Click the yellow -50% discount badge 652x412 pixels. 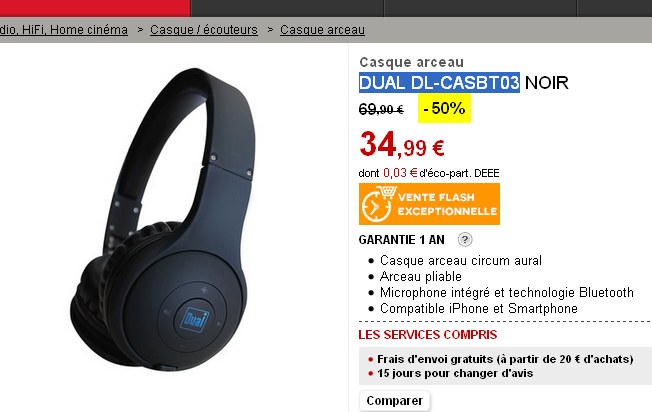[444, 109]
